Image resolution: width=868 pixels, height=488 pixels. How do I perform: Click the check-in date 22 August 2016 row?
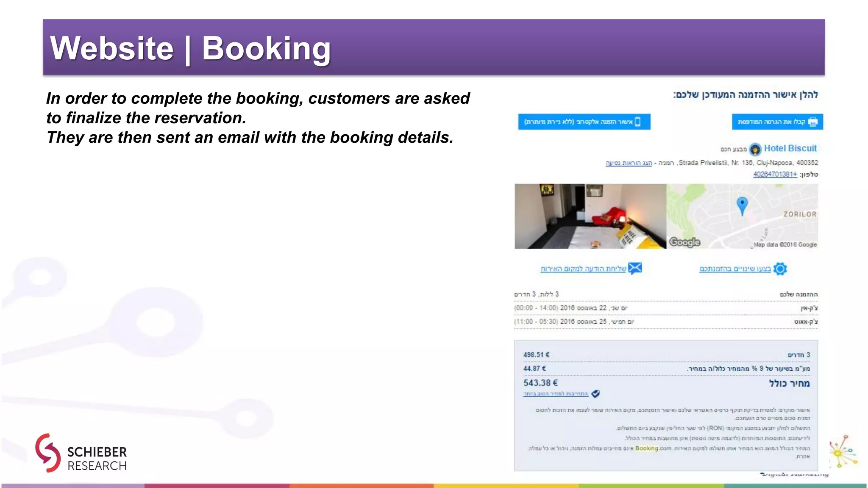coord(666,308)
